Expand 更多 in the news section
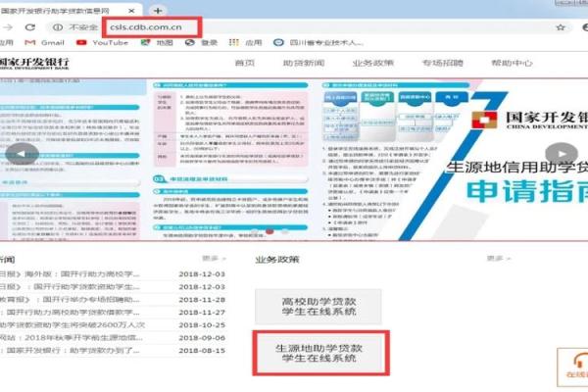Screen dimensions: 588x392 point(214,259)
